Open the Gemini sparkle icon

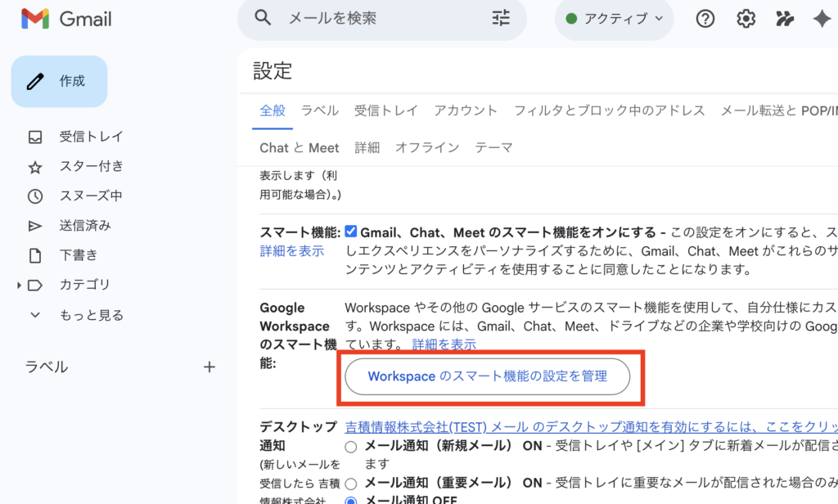(x=822, y=19)
